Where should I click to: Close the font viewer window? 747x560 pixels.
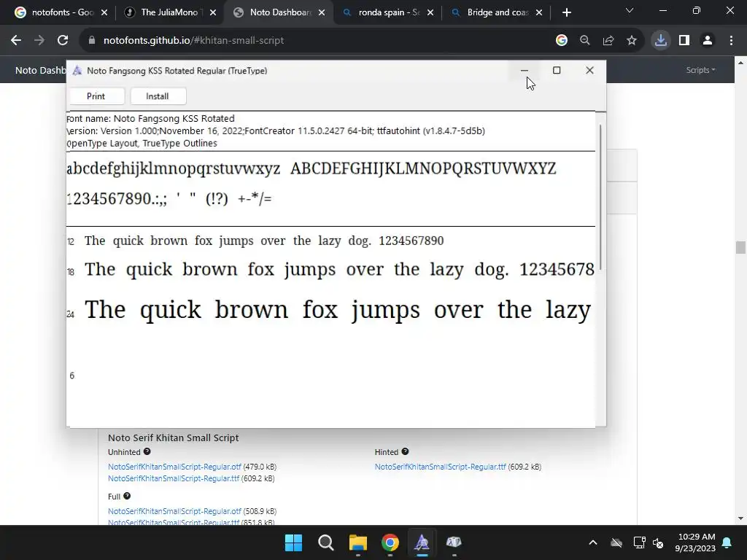pyautogui.click(x=589, y=71)
